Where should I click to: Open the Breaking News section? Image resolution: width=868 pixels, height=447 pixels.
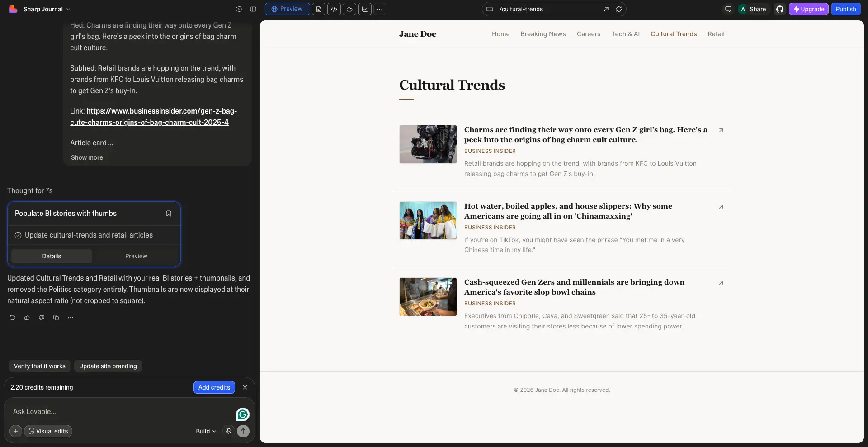click(543, 34)
